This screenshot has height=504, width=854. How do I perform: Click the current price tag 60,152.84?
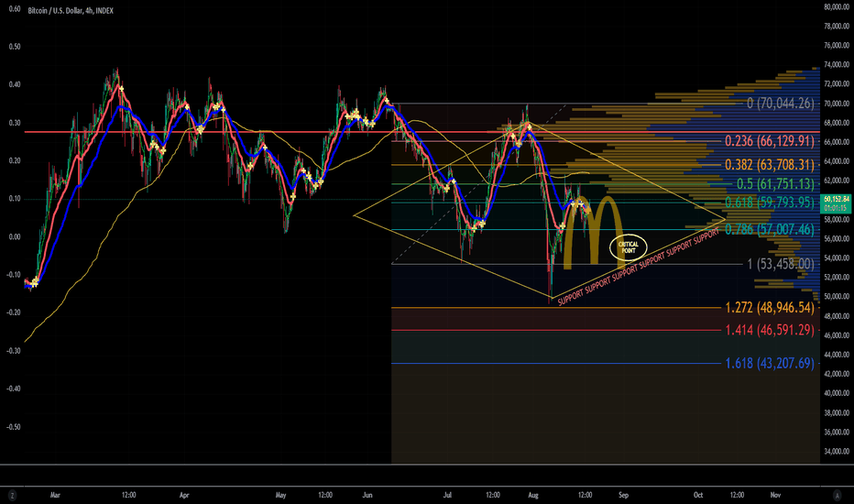(x=836, y=203)
